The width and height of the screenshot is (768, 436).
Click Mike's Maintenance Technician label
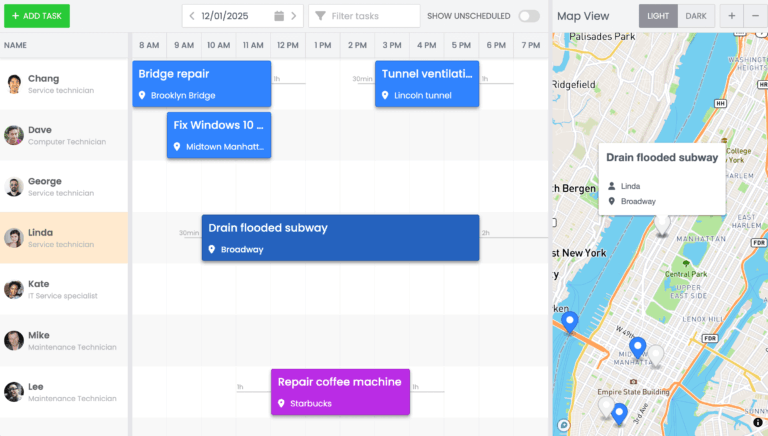pos(72,347)
